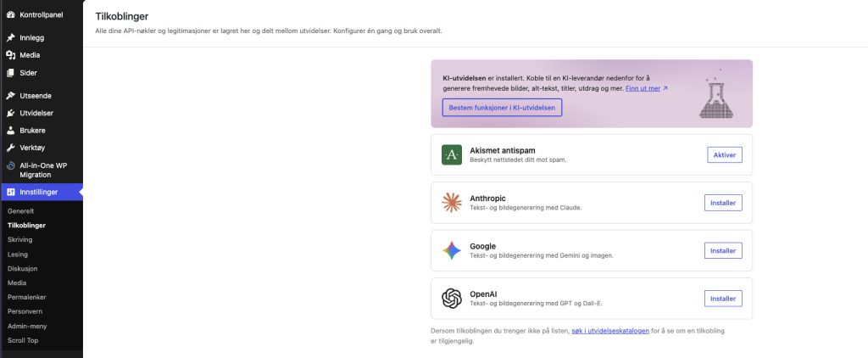Select the Innstillinger menu item
868x358 pixels.
(42, 193)
